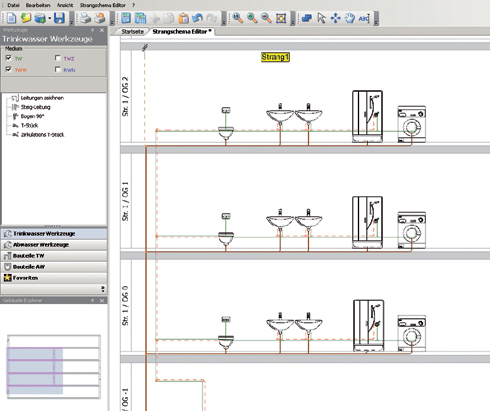
Task: Click the Save floppy disk icon
Action: [59, 18]
